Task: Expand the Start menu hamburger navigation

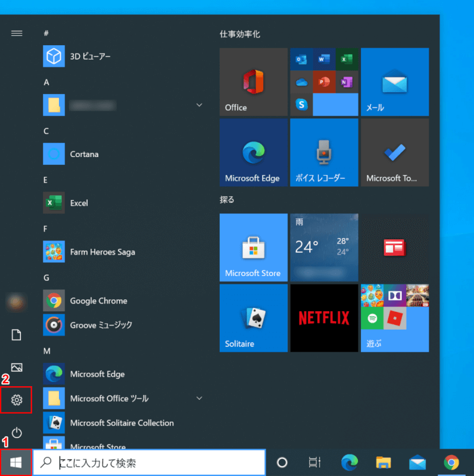Action: point(17,33)
